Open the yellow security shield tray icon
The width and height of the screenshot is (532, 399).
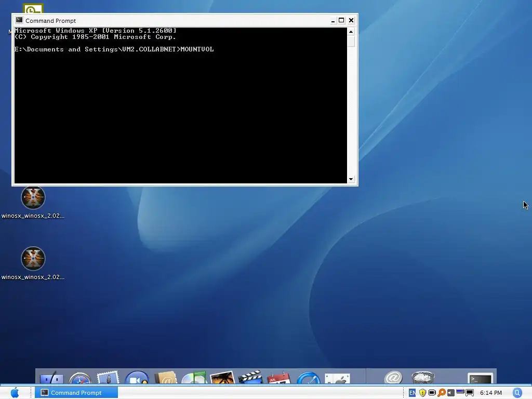[422, 393]
